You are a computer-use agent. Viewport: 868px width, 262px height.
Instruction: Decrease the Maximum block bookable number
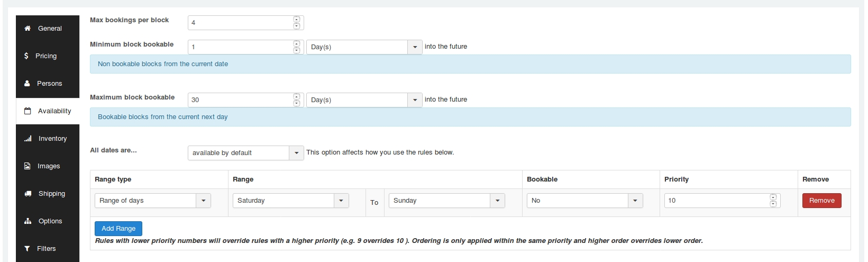pos(297,103)
